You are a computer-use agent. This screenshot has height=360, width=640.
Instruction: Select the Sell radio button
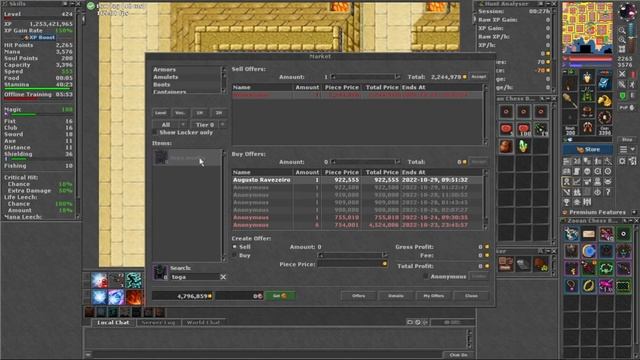(x=235, y=247)
